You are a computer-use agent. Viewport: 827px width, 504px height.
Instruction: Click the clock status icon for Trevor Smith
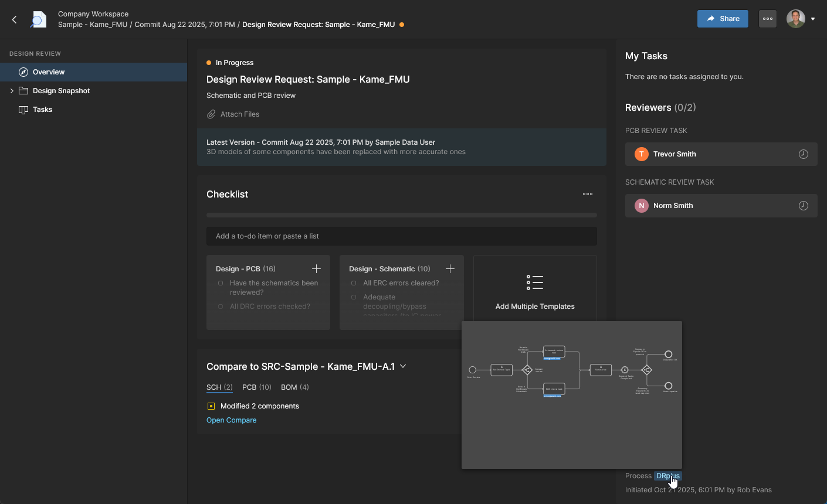(803, 154)
